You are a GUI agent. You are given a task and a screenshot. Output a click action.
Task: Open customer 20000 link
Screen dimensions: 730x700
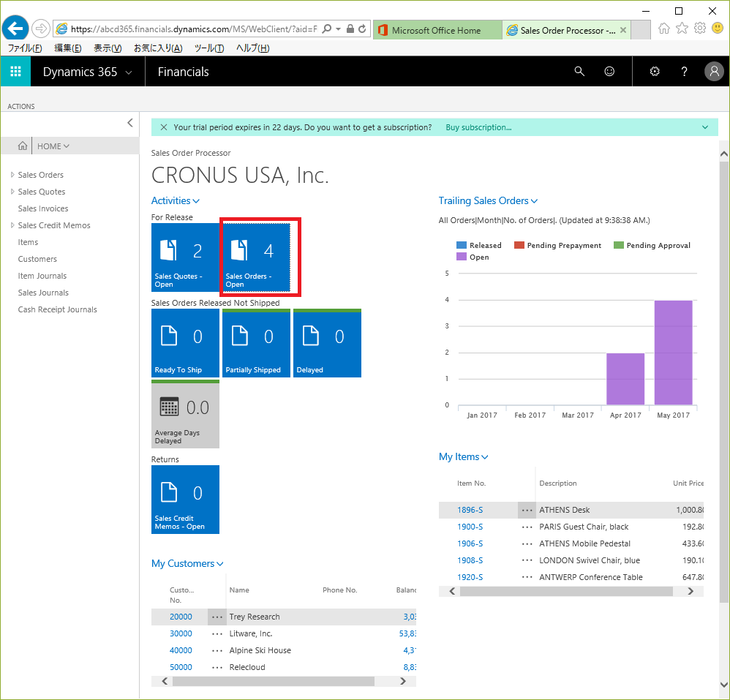181,617
